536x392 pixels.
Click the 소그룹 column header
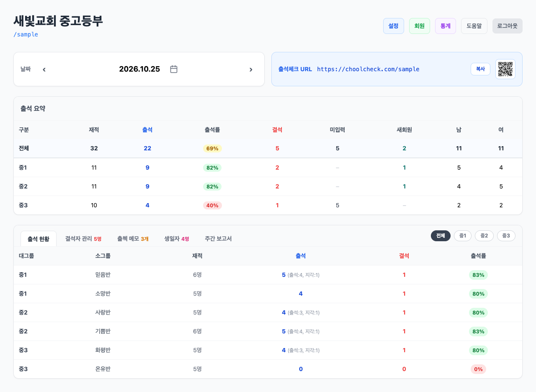pos(103,256)
